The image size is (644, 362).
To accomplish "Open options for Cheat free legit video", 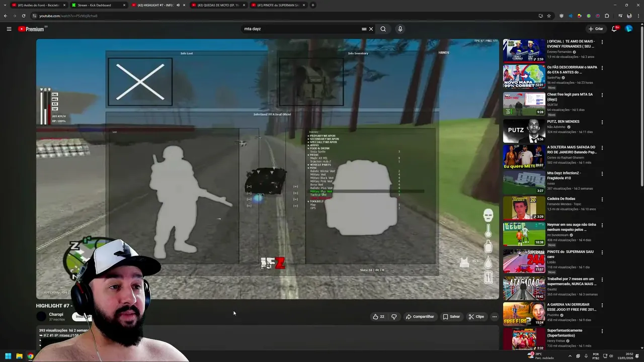I will (602, 95).
